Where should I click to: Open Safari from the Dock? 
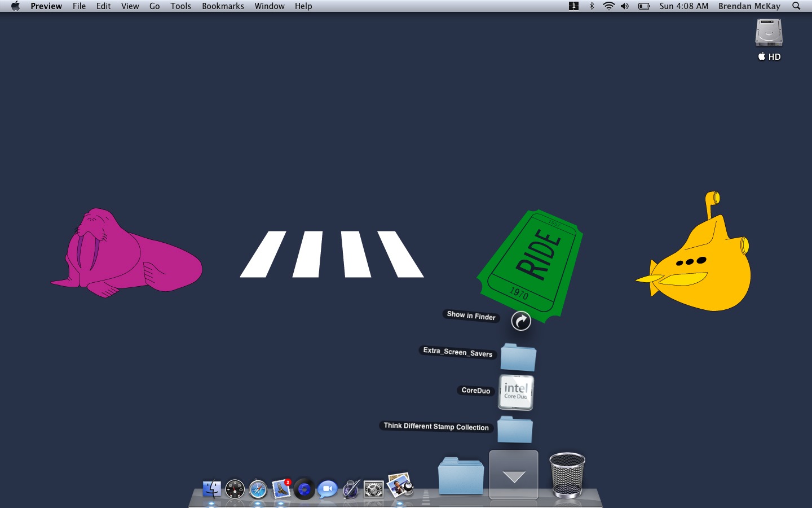click(258, 489)
